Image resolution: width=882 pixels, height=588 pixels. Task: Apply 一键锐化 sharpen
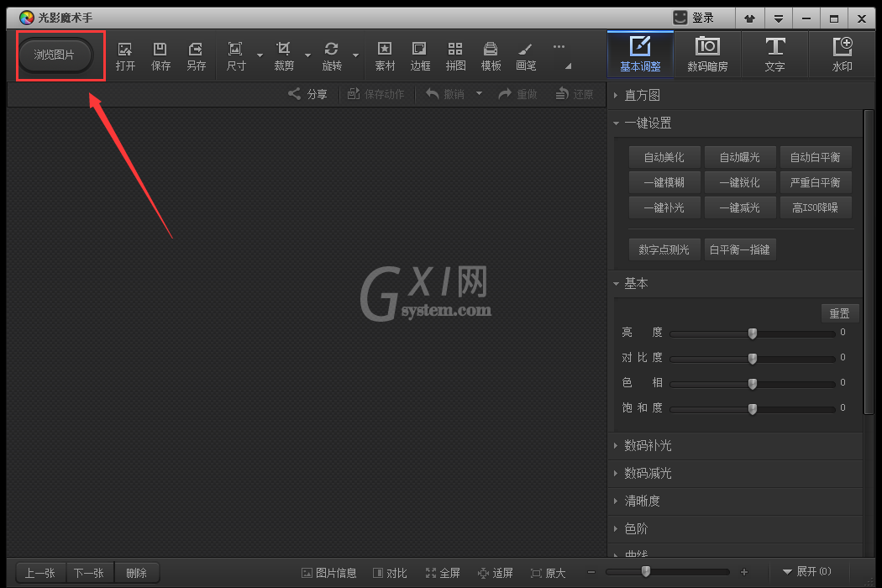coord(740,182)
